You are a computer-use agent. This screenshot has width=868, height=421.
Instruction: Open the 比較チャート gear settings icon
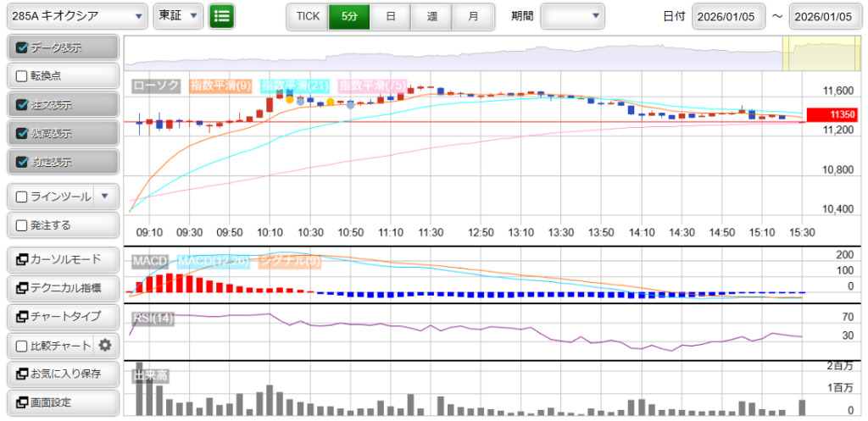[105, 345]
